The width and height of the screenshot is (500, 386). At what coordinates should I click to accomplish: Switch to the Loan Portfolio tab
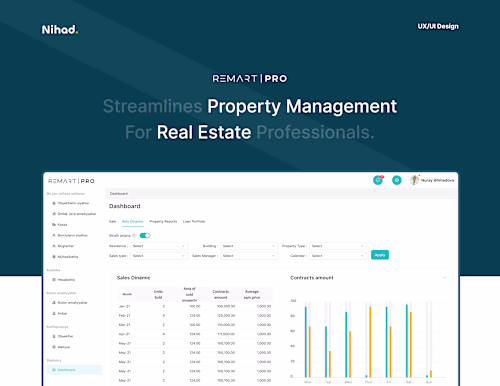point(194,221)
